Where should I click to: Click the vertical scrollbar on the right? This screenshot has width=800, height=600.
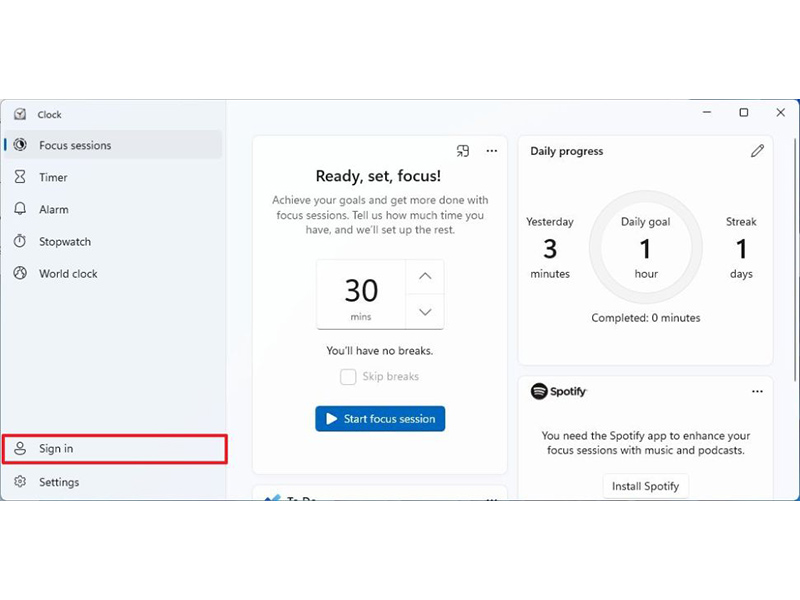click(x=795, y=260)
